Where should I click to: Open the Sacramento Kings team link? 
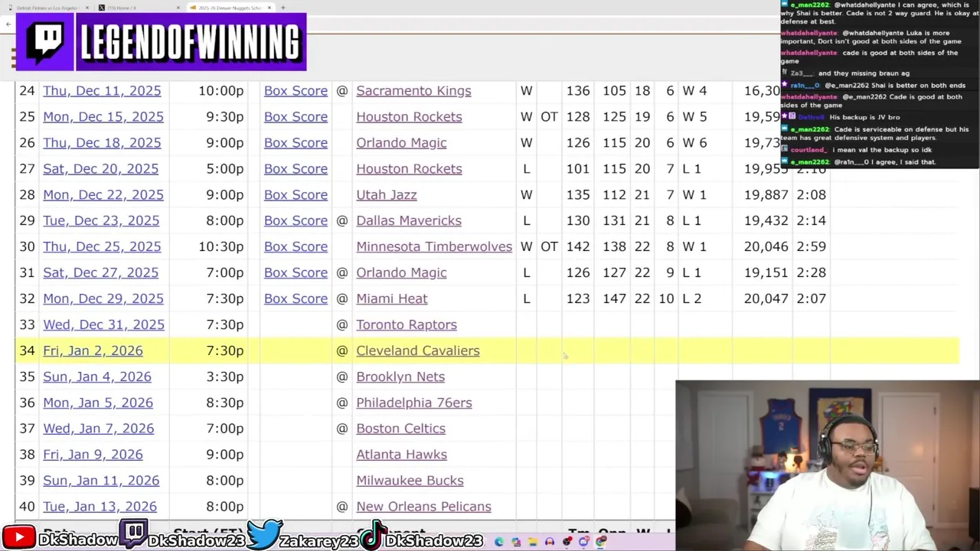pos(413,91)
